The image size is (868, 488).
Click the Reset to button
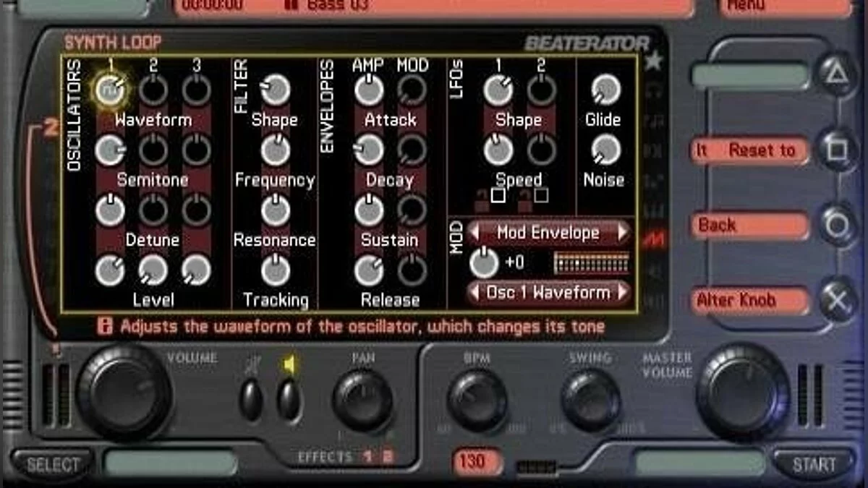click(751, 150)
